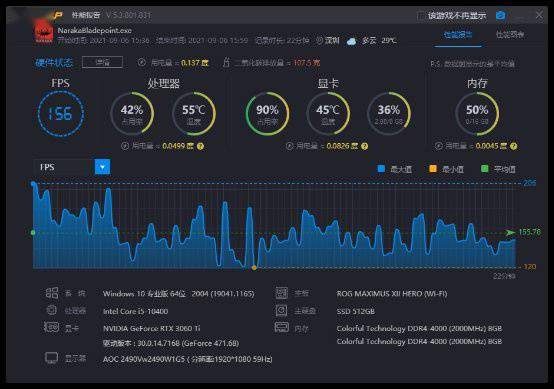Toggle the orange 最小值 legend item

[446, 169]
